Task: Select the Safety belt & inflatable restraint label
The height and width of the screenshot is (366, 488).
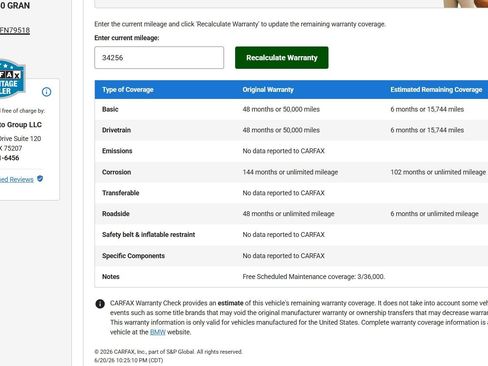Action: pos(148,235)
